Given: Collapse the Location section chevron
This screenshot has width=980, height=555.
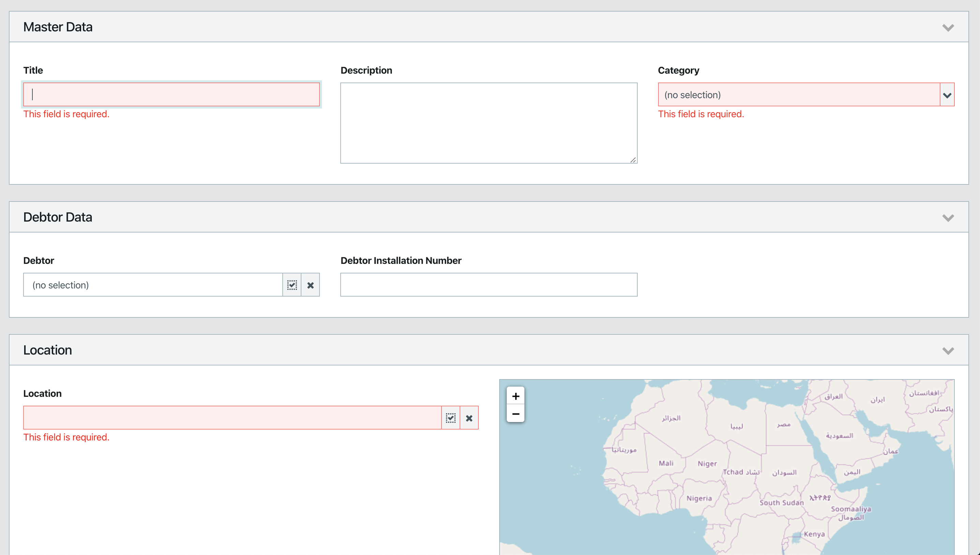Looking at the screenshot, I should pyautogui.click(x=948, y=351).
